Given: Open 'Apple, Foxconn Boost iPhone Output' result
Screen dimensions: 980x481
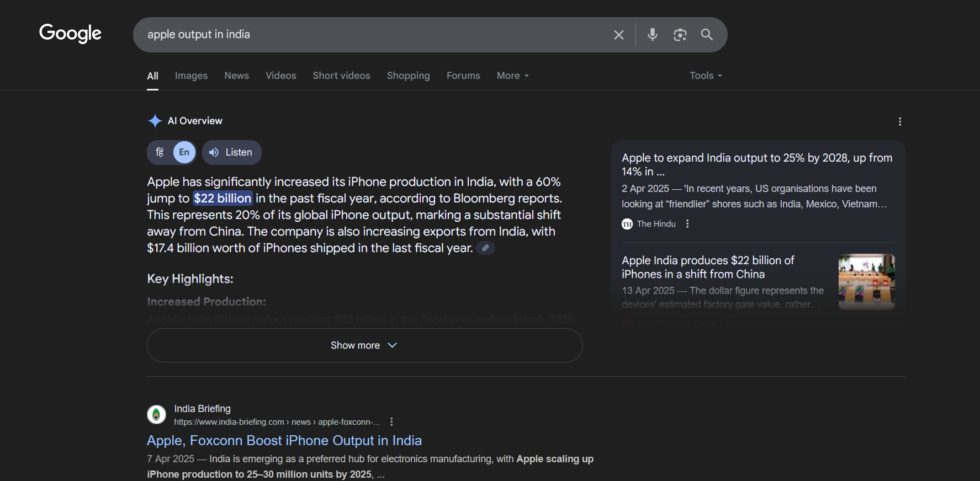Looking at the screenshot, I should [284, 440].
